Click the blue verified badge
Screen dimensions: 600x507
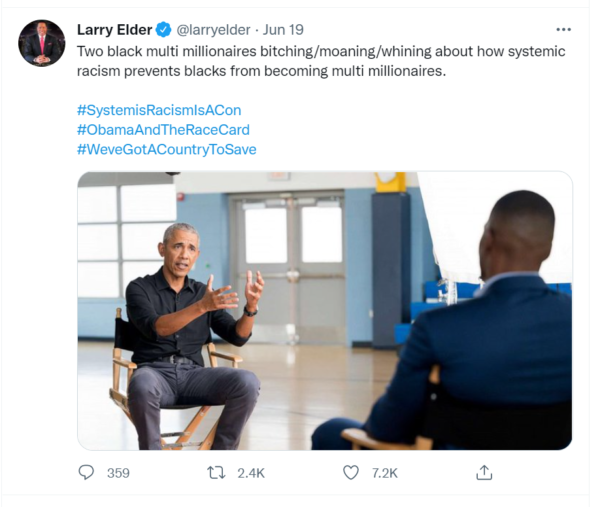pos(165,30)
